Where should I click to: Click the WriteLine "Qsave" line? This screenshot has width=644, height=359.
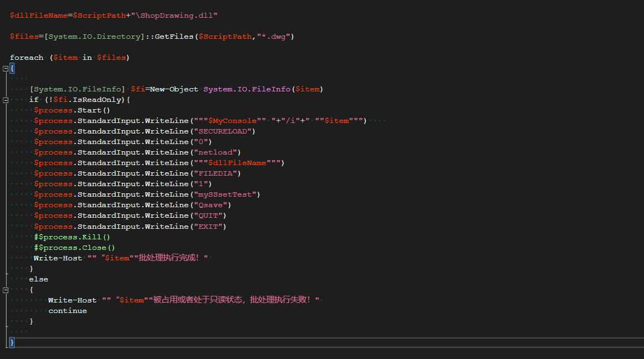132,205
